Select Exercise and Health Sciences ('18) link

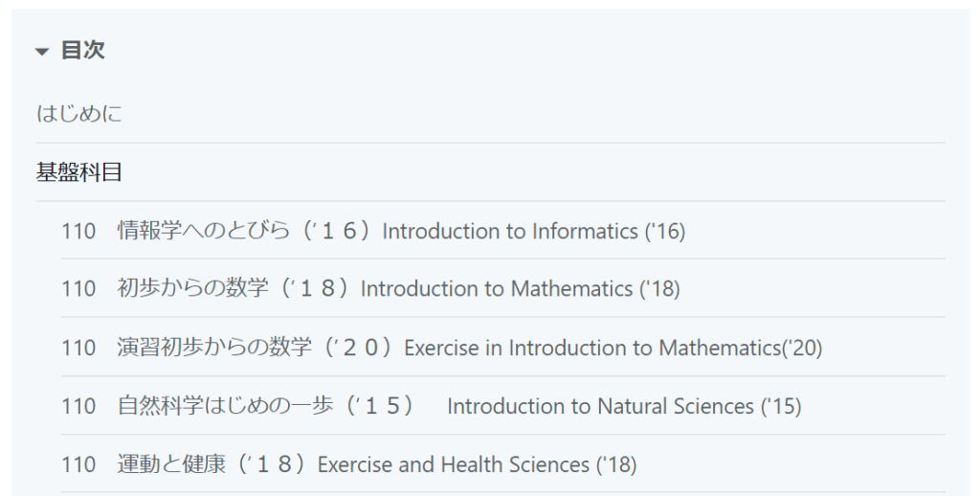coord(477,464)
